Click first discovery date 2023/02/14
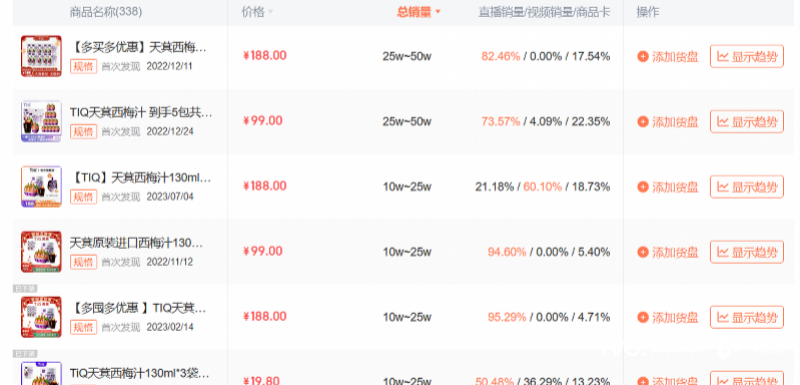Viewport: 800px width, 385px height. 170,327
